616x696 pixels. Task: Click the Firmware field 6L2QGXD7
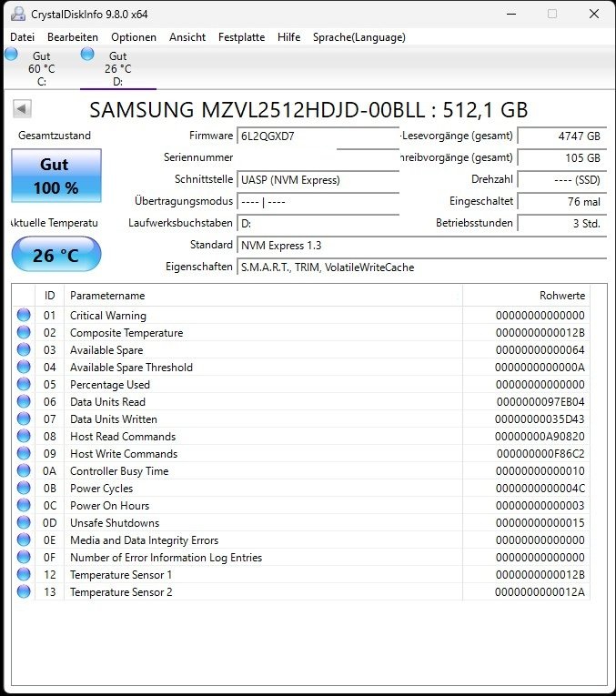pos(318,136)
